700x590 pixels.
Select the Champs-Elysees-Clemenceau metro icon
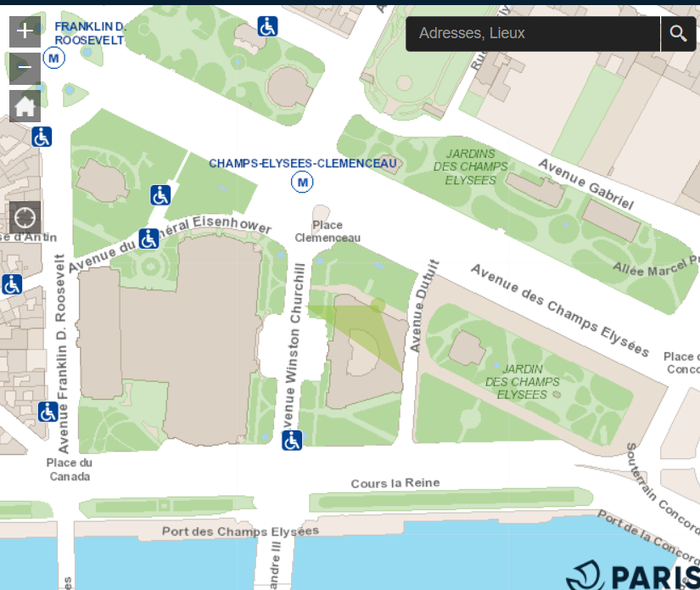[301, 182]
